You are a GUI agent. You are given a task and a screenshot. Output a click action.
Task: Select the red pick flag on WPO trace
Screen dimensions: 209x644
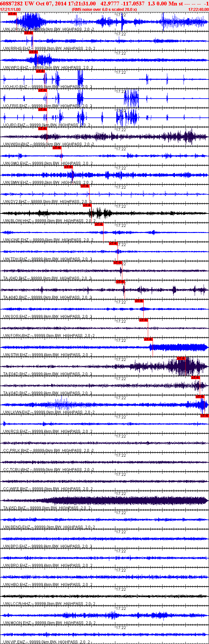click(33, 52)
